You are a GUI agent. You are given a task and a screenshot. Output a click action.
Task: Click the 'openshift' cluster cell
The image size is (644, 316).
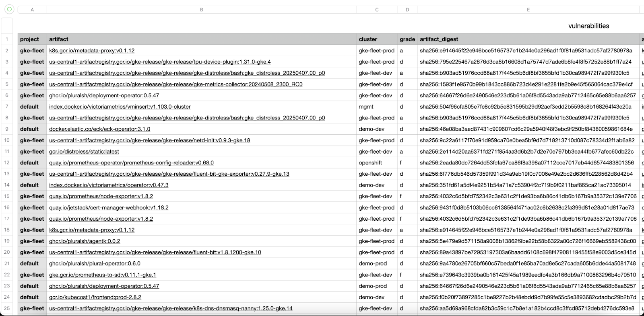pyautogui.click(x=377, y=163)
